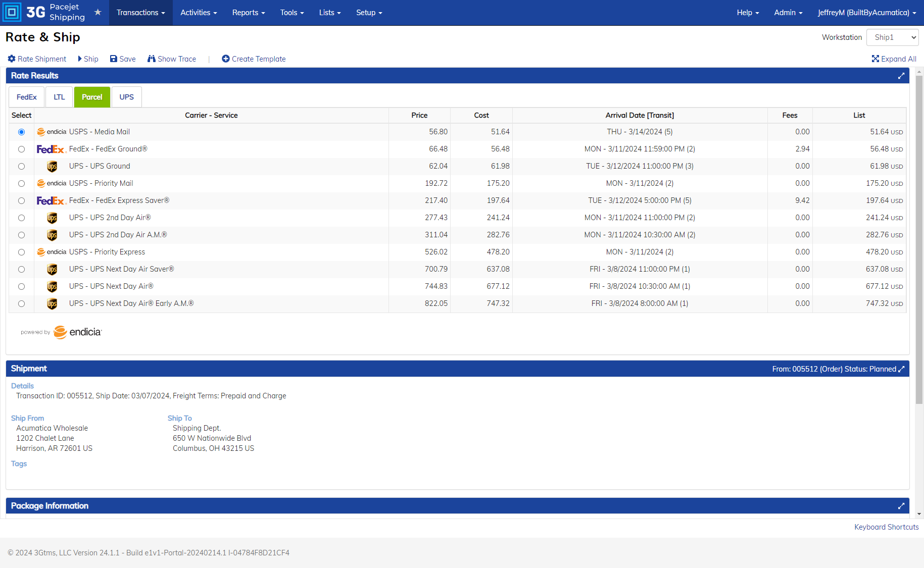Open the Keyboard Shortcuts link
Viewport: 924px width, 568px height.
(887, 527)
